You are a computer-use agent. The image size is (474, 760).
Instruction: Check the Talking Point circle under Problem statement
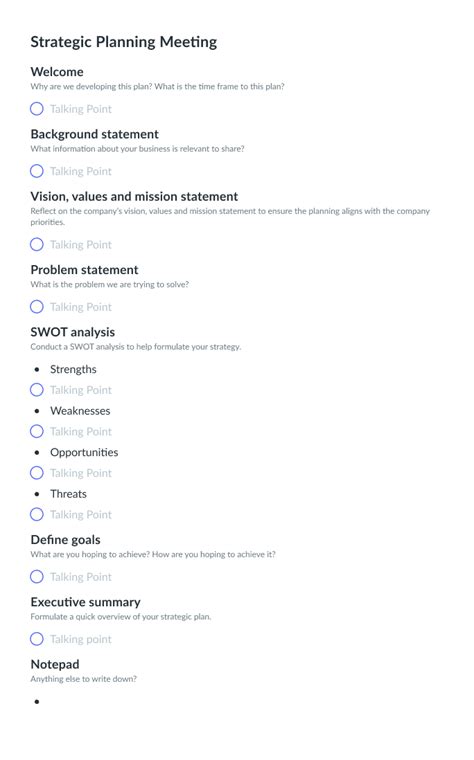[37, 307]
